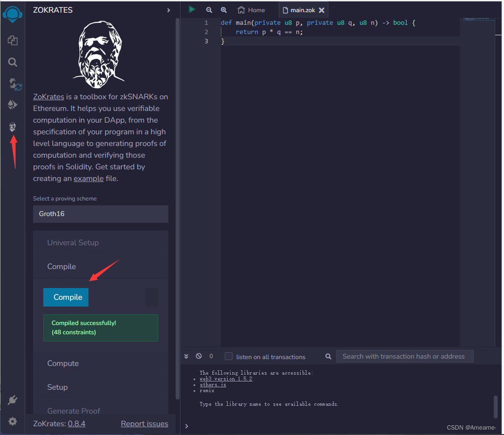Zoom in the editor font

click(224, 10)
